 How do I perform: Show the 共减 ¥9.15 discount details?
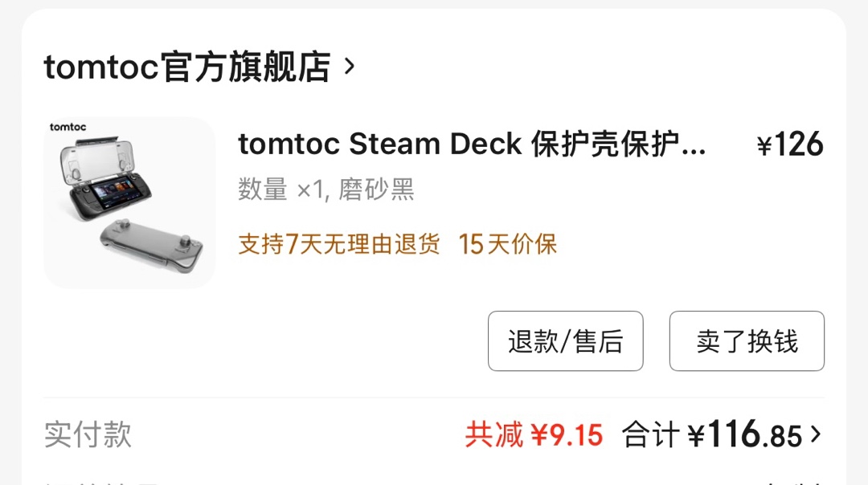point(534,435)
